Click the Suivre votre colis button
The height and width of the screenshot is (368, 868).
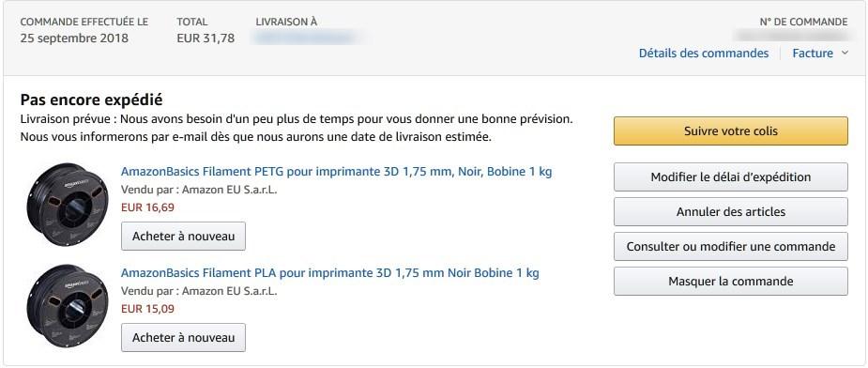731,131
